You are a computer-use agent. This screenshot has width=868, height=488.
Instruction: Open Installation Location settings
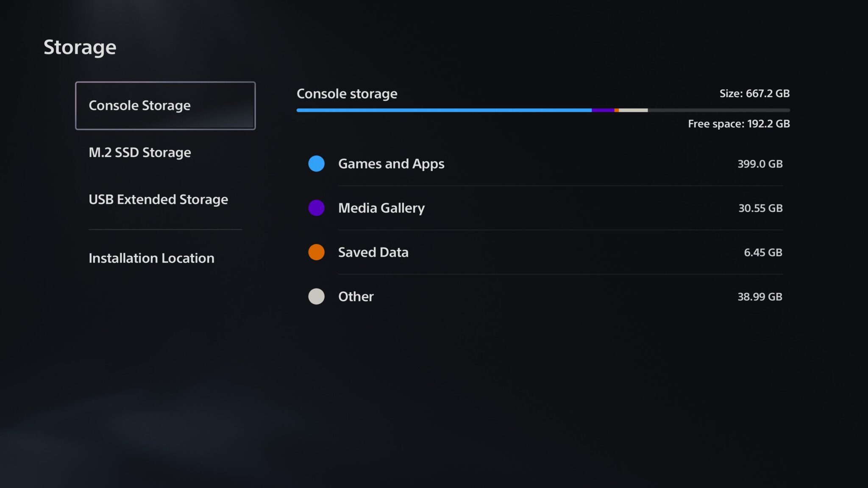point(151,258)
